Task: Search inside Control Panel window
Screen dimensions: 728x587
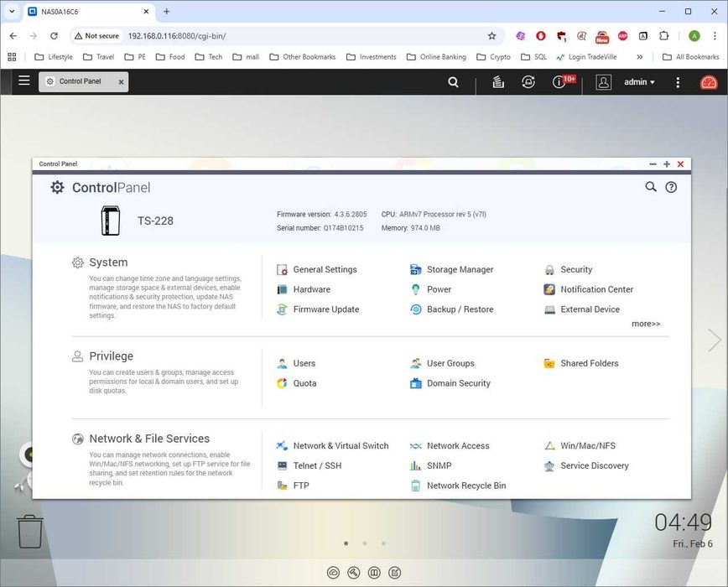Action: coord(651,186)
